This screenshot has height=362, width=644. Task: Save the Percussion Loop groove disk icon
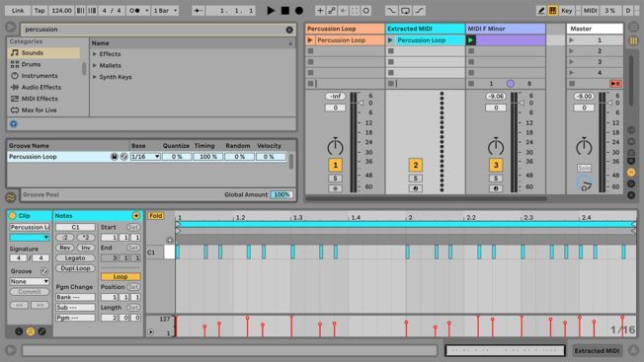(x=115, y=157)
